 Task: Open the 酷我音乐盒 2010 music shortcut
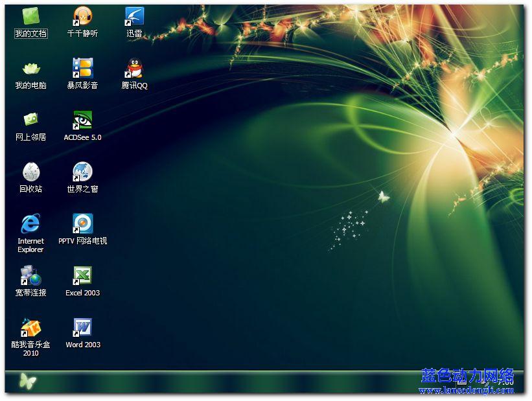click(x=30, y=328)
